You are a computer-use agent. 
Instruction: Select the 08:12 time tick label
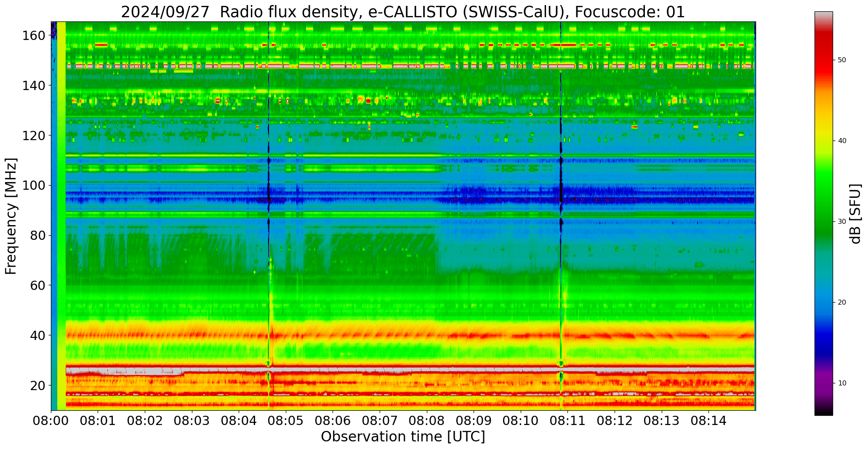615,420
